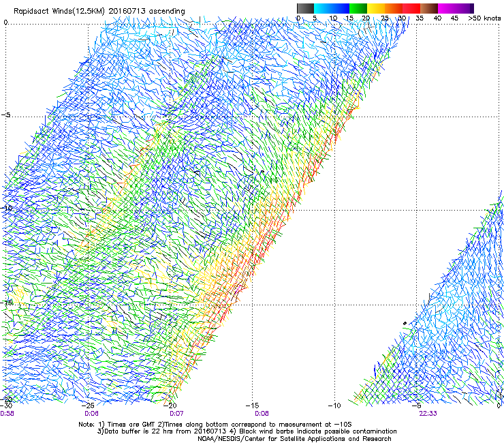Pick the brown 35-40 knots legend swatch
Viewport: 504px width, 443px height.
tap(429, 8)
